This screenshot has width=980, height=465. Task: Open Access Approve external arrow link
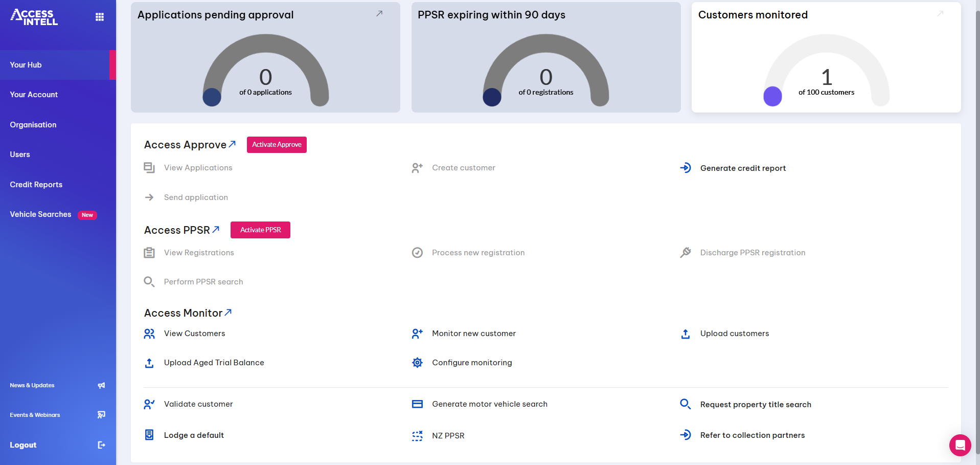(232, 144)
